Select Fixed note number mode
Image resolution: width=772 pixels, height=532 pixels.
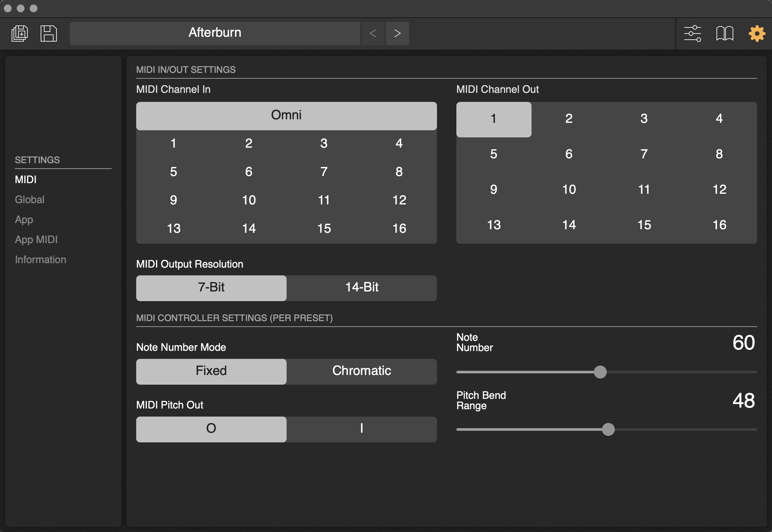211,371
